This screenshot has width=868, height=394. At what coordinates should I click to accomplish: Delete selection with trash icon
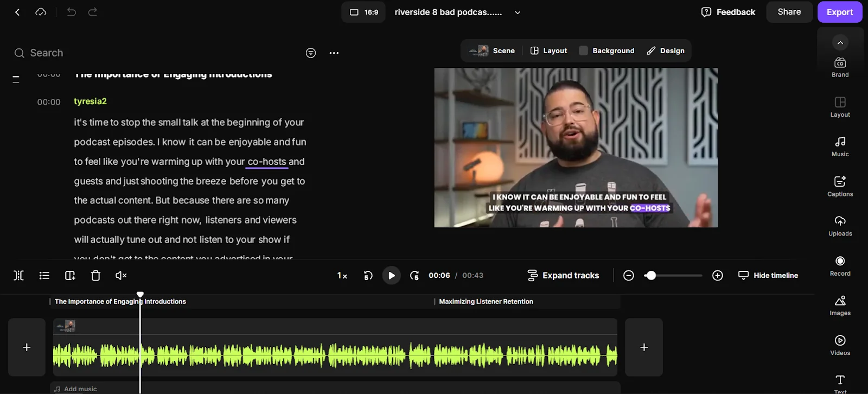[95, 276]
